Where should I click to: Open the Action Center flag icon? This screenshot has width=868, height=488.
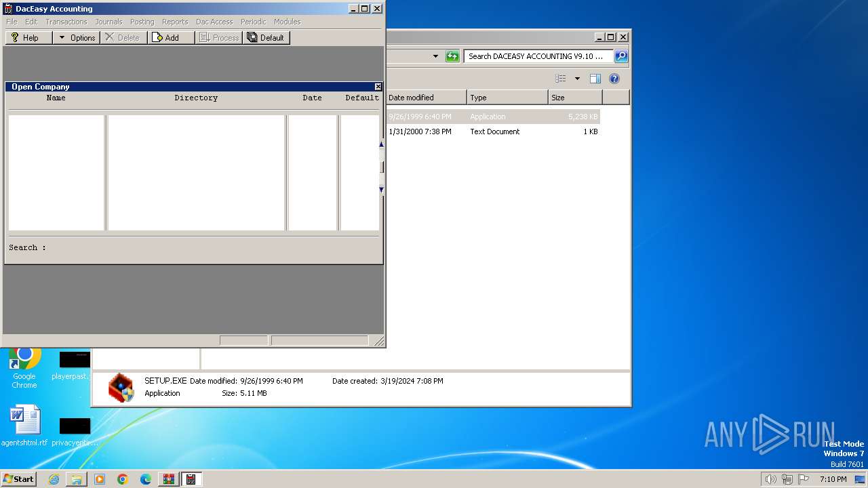tap(804, 479)
